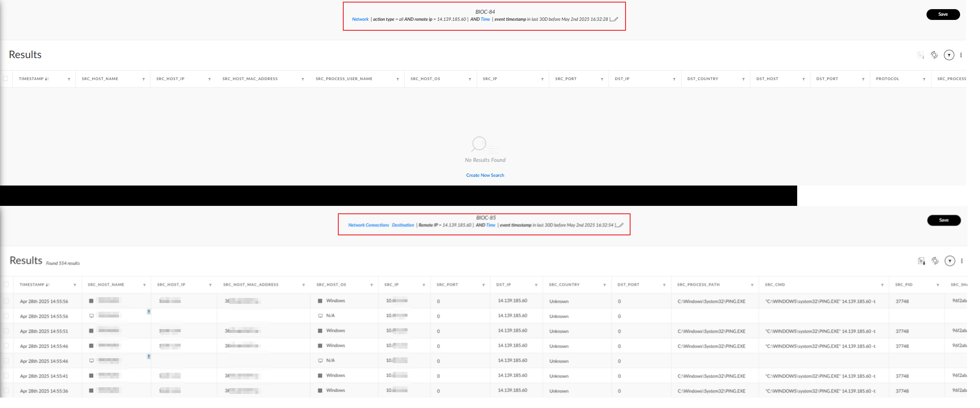This screenshot has width=980, height=408.
Task: Refresh the BIOC-84 query results
Action: click(x=934, y=55)
